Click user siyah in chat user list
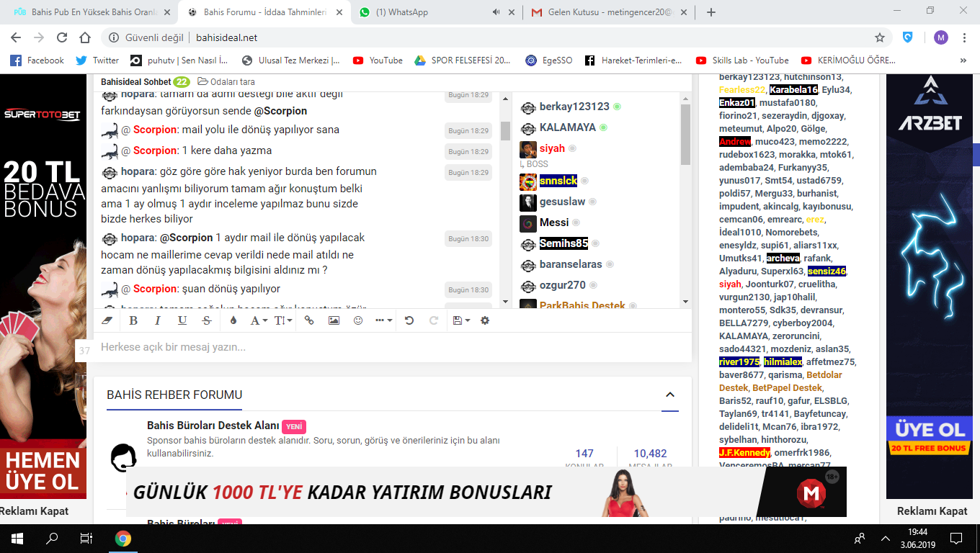 pos(552,148)
